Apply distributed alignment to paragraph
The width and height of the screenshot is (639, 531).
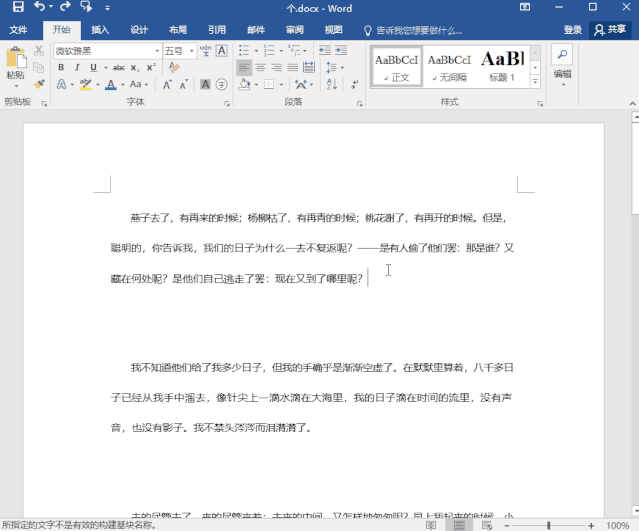[x=309, y=67]
